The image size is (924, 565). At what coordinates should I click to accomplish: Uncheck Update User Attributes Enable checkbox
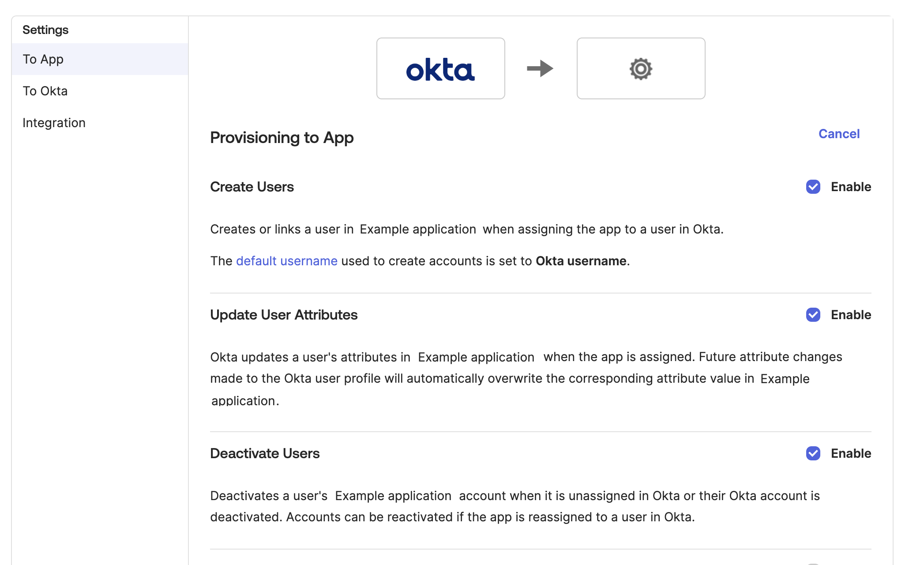(x=813, y=315)
